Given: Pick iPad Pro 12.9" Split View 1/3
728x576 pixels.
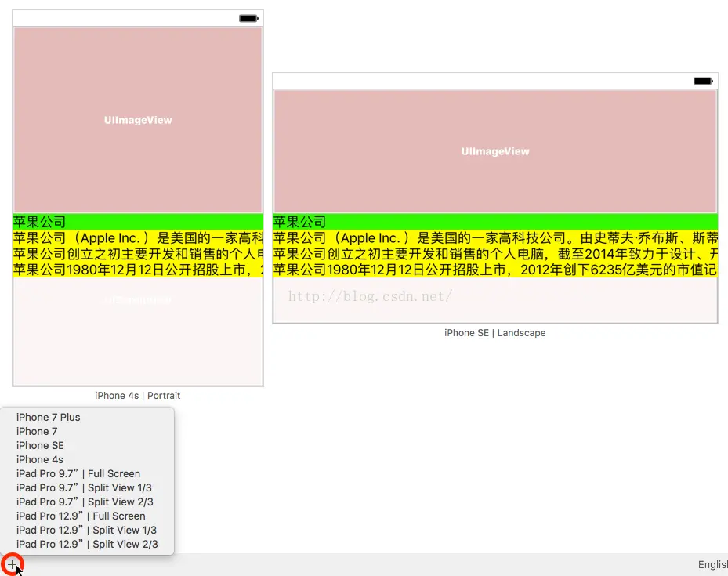Looking at the screenshot, I should pyautogui.click(x=87, y=530).
